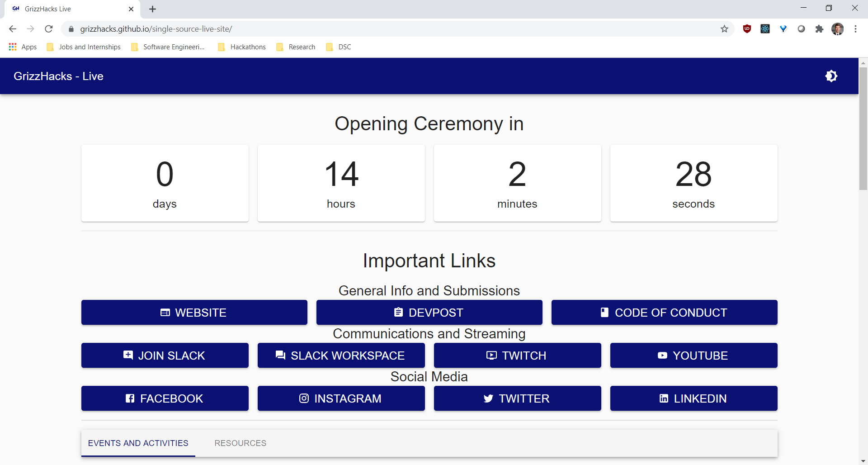Screen dimensions: 868x465
Task: Switch to the RESOURCES tab
Action: (241, 443)
